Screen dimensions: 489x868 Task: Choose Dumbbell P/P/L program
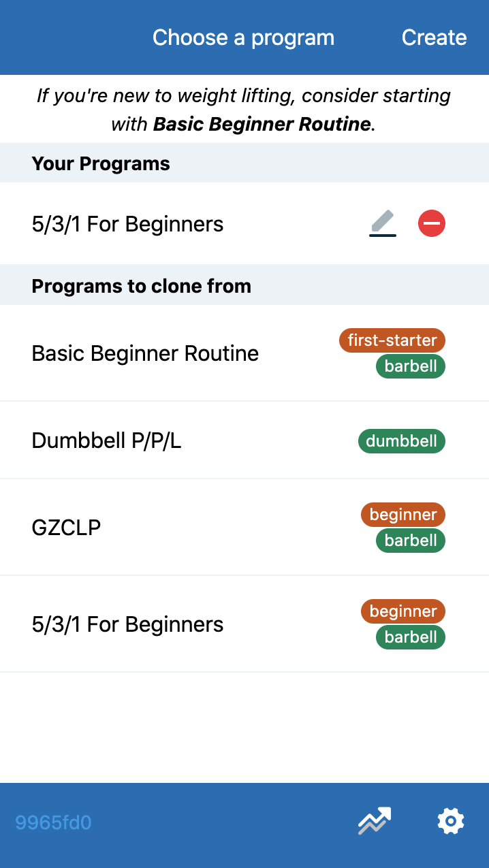(245, 440)
